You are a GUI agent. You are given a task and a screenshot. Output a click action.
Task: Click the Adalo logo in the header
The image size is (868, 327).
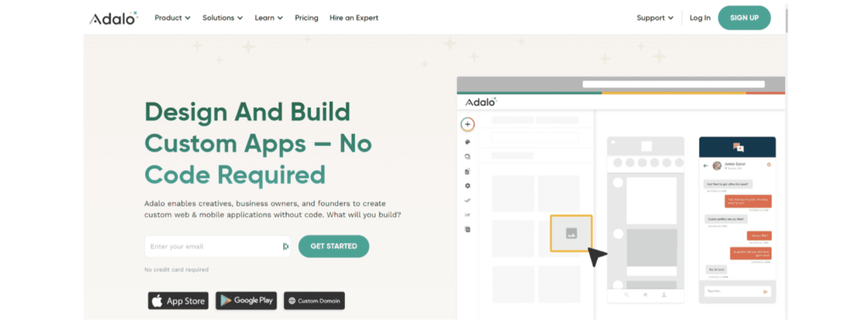click(114, 19)
